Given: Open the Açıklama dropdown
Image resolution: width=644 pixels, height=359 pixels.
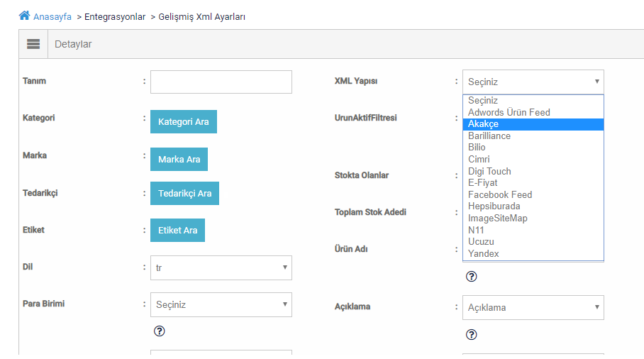Looking at the screenshot, I should point(533,308).
